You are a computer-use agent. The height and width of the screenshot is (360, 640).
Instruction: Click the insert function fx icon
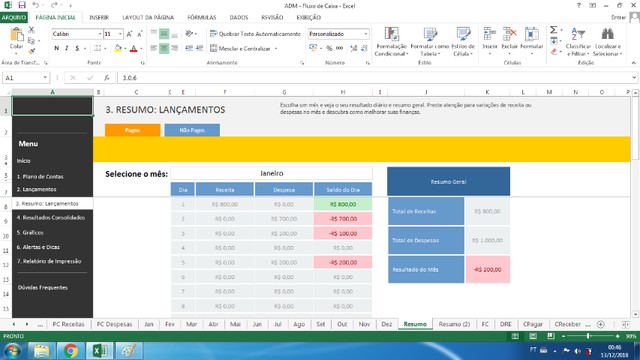click(107, 78)
